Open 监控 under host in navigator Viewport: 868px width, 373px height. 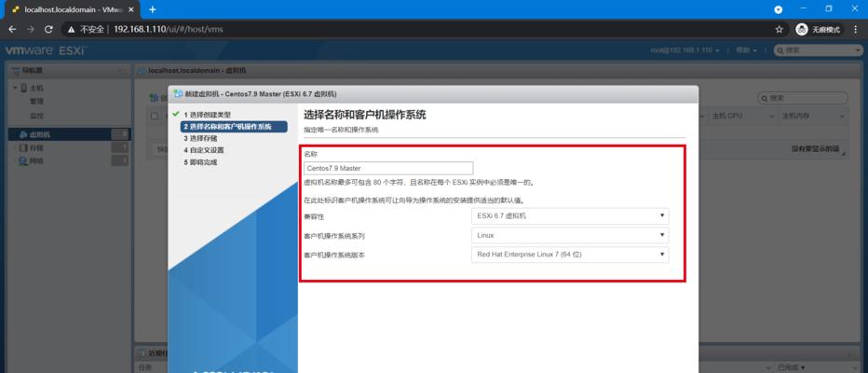tap(36, 116)
